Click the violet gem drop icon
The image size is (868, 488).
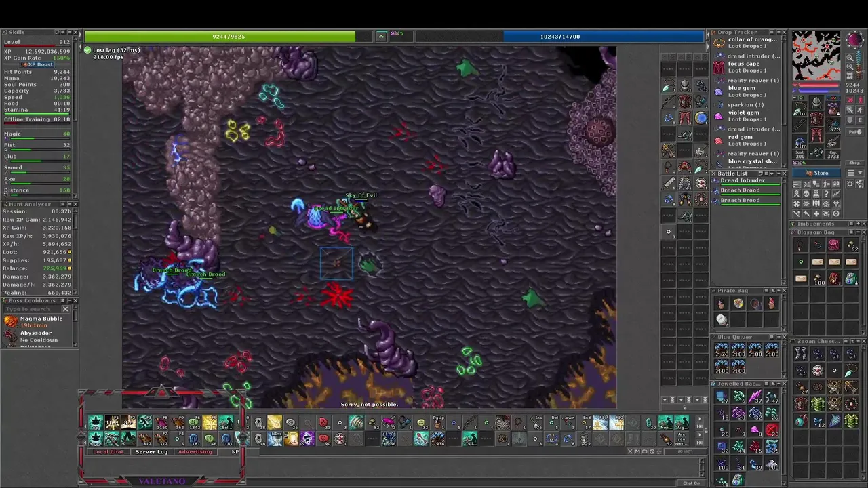coord(719,116)
